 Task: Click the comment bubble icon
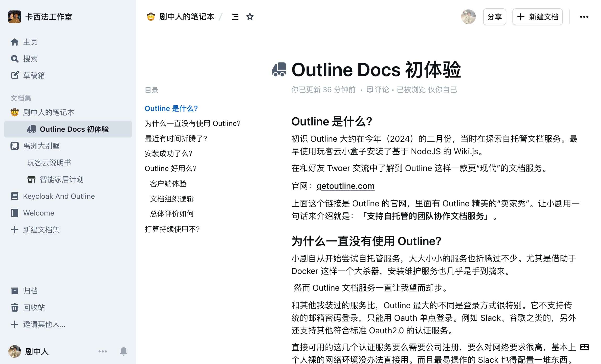(370, 90)
